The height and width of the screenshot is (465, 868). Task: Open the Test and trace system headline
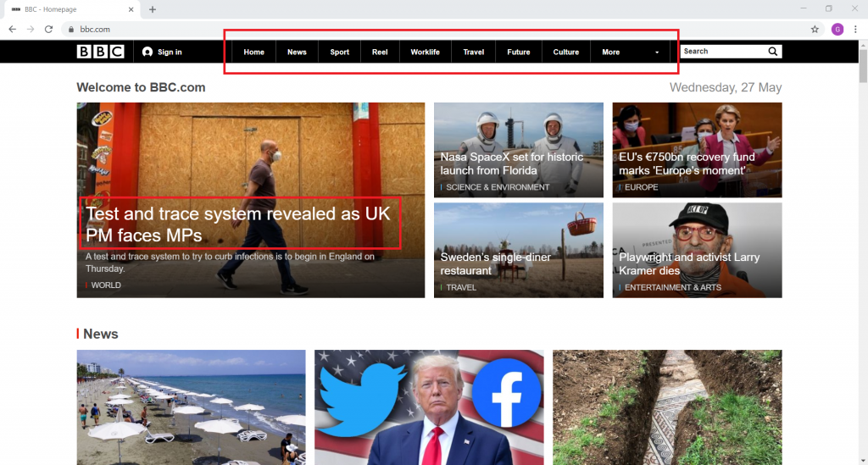coord(238,224)
